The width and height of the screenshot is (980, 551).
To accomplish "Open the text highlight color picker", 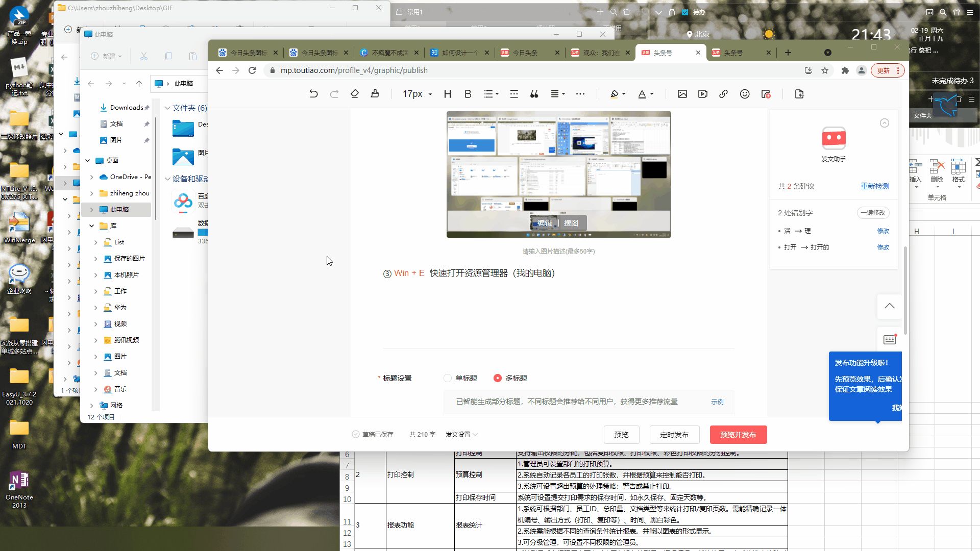I will pyautogui.click(x=615, y=94).
